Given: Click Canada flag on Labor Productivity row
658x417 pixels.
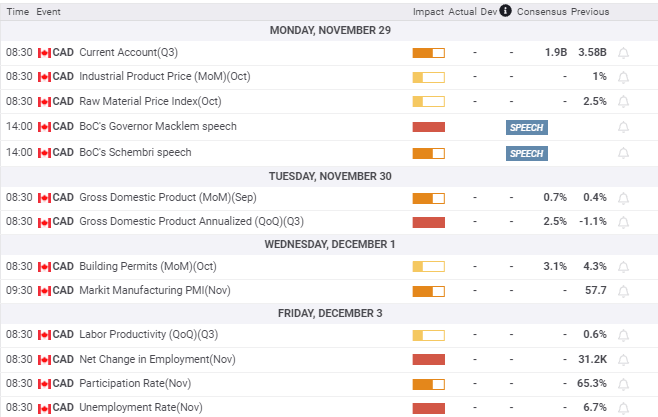Looking at the screenshot, I should click(x=44, y=335).
